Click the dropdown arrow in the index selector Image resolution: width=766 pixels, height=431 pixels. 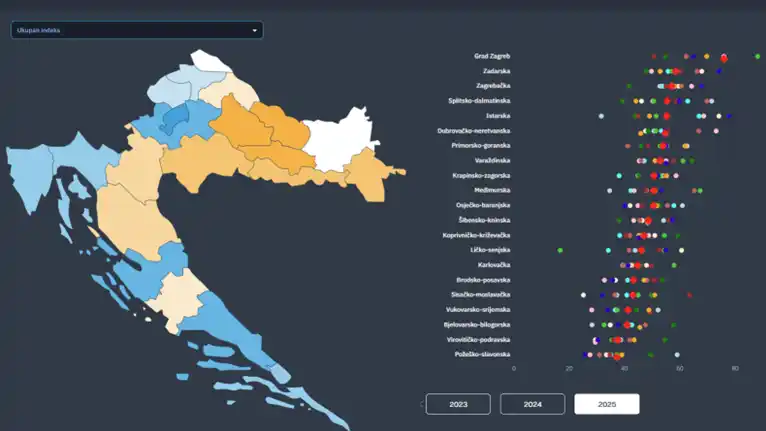(255, 31)
